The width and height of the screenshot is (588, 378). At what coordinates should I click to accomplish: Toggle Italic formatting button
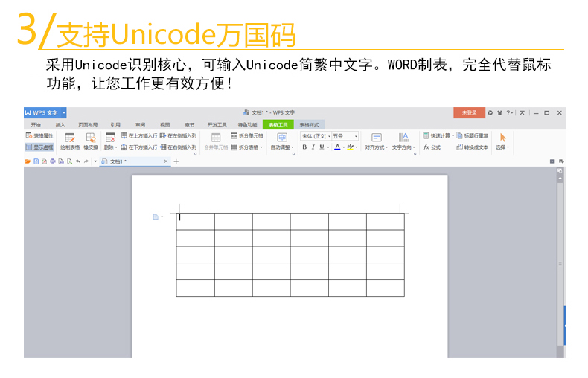[x=313, y=147]
